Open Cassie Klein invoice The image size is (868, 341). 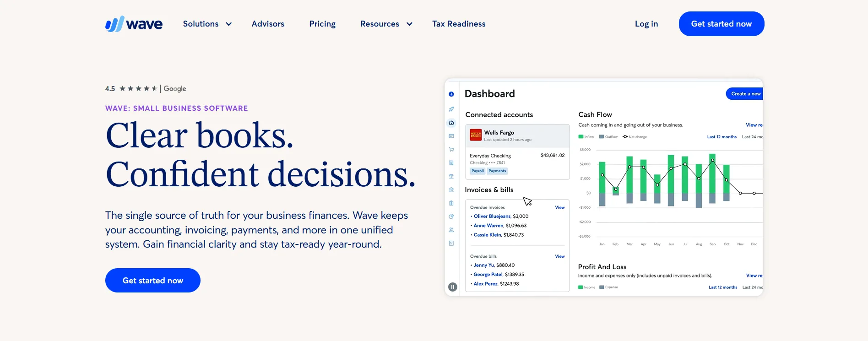(x=488, y=235)
